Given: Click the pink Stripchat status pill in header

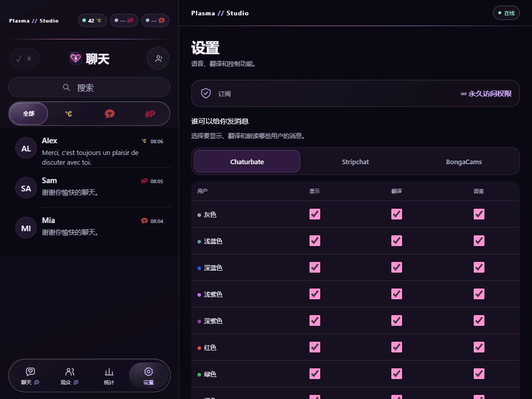Looking at the screenshot, I should [x=124, y=20].
